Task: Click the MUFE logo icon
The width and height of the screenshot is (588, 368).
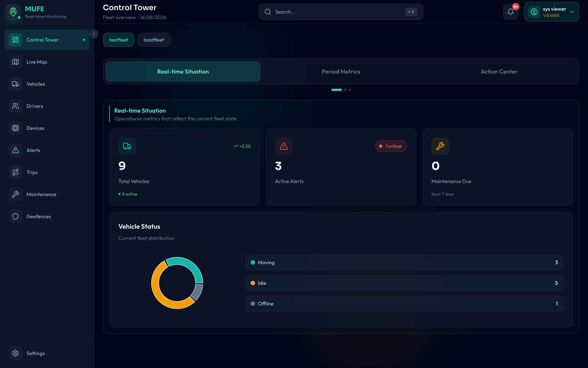Action: coord(13,12)
